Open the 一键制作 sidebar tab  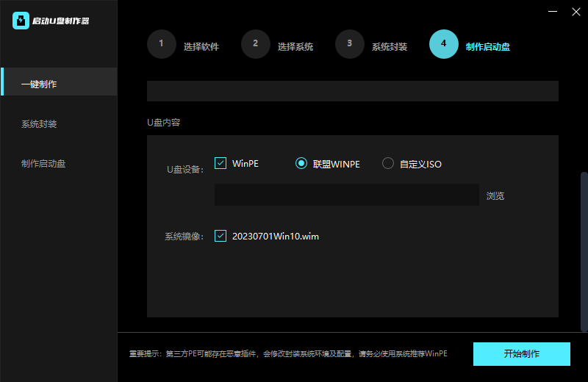click(59, 84)
